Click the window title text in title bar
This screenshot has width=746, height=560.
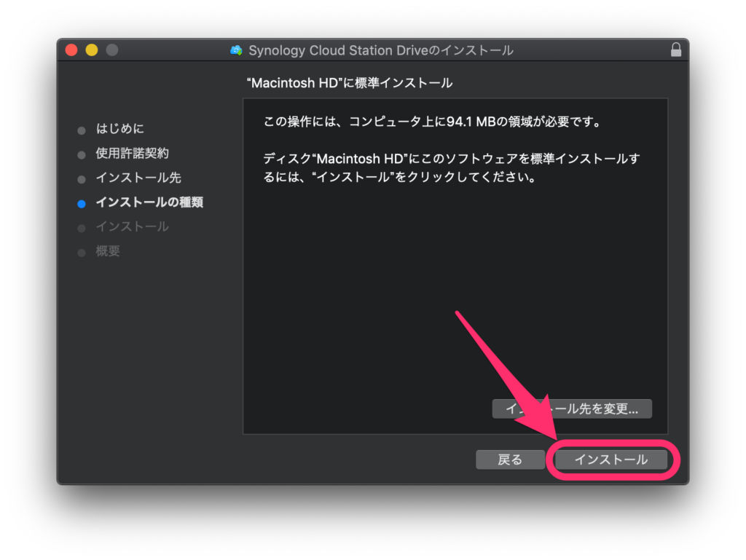pos(380,50)
